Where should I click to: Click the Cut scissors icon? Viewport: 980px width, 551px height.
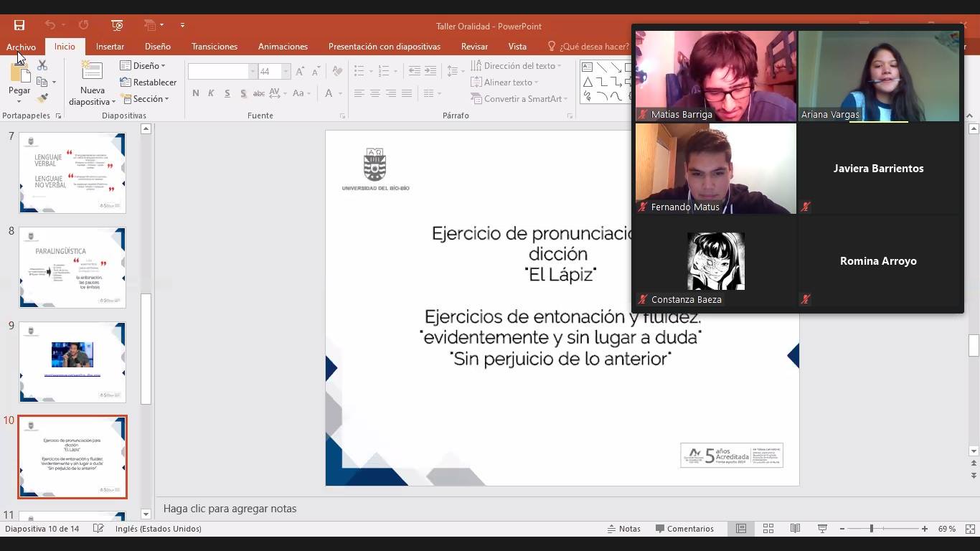42,66
